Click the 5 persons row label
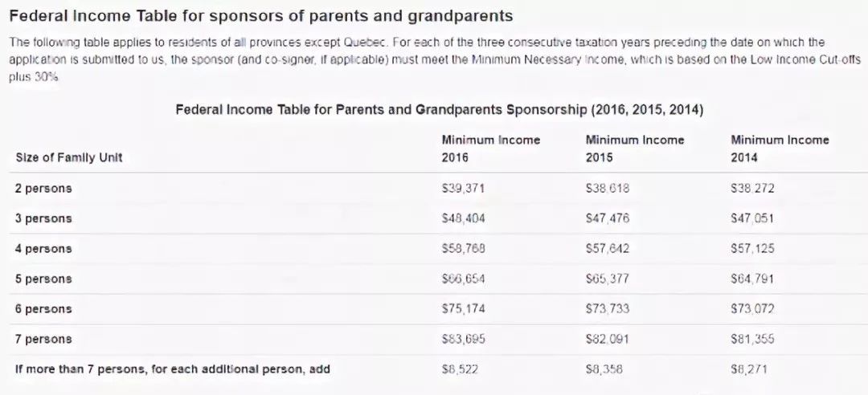 (x=43, y=279)
